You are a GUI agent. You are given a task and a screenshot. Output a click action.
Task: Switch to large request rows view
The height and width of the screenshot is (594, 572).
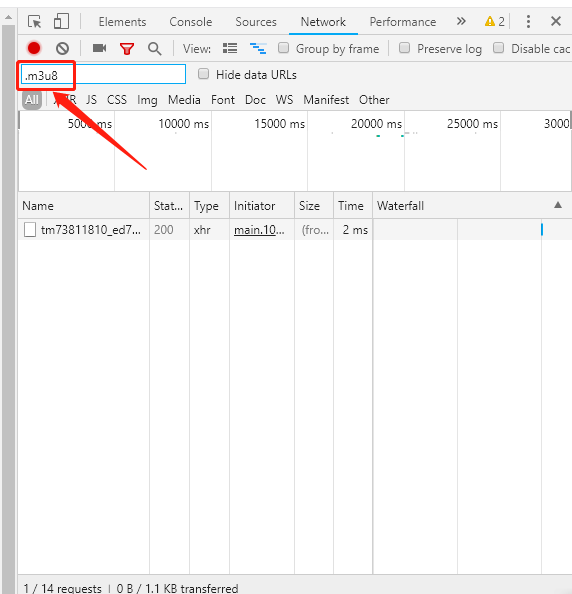point(230,48)
